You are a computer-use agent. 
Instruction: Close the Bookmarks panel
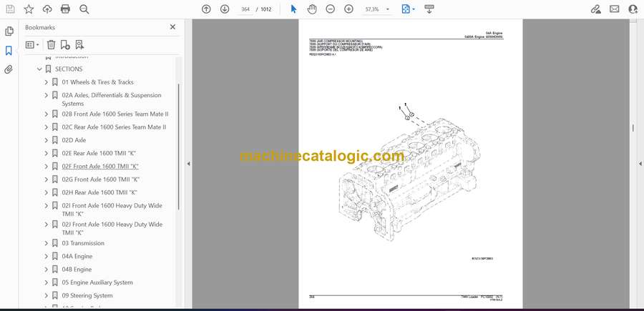172,27
